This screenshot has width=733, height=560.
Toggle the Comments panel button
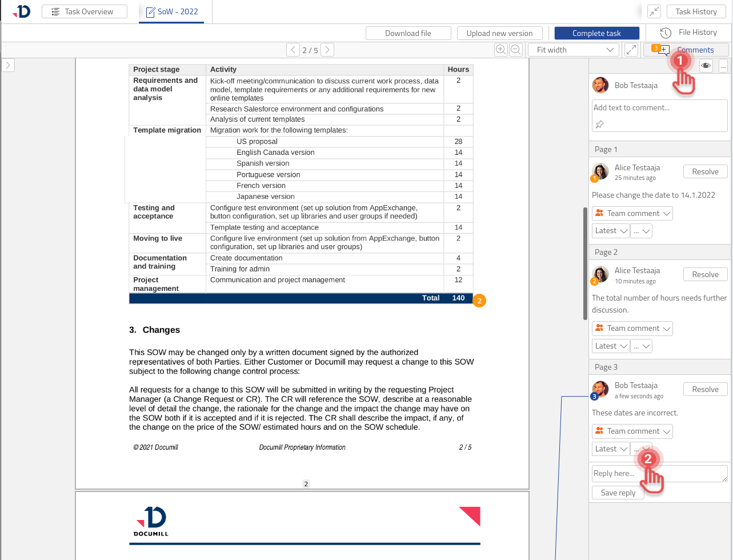[686, 50]
